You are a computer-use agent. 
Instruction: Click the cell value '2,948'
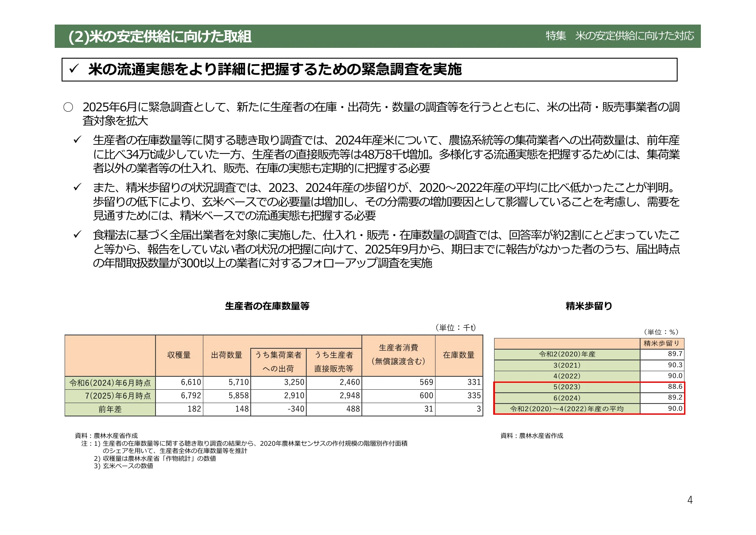coord(350,396)
